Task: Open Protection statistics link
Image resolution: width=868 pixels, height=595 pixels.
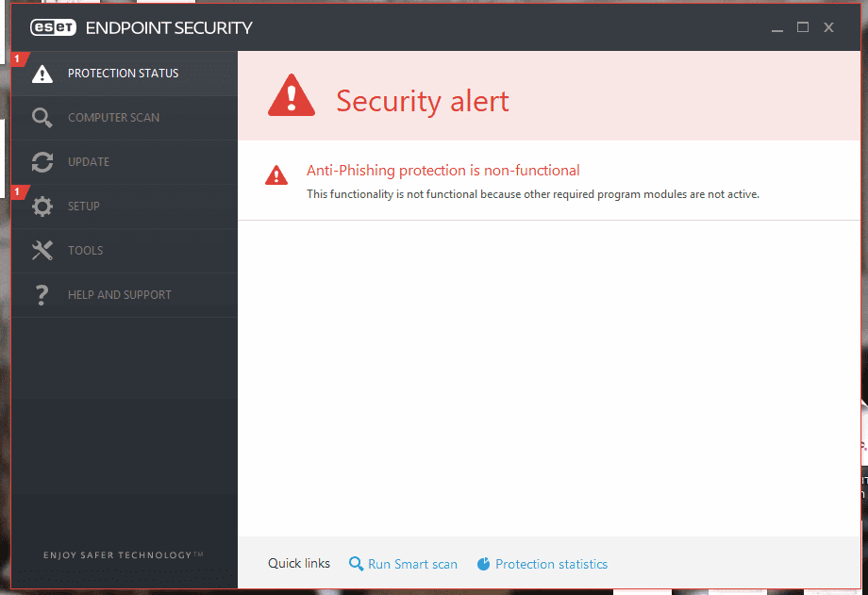Action: click(551, 564)
